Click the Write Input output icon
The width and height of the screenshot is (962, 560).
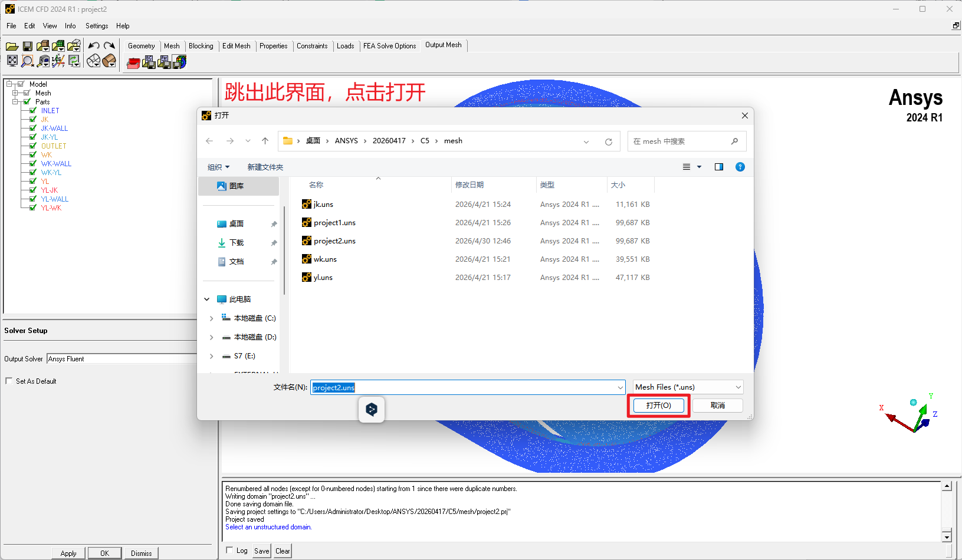click(179, 62)
